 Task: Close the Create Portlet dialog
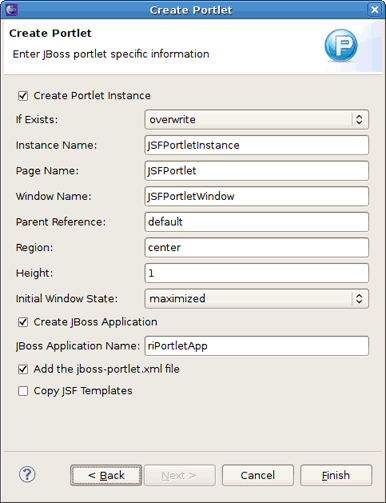coord(374,10)
